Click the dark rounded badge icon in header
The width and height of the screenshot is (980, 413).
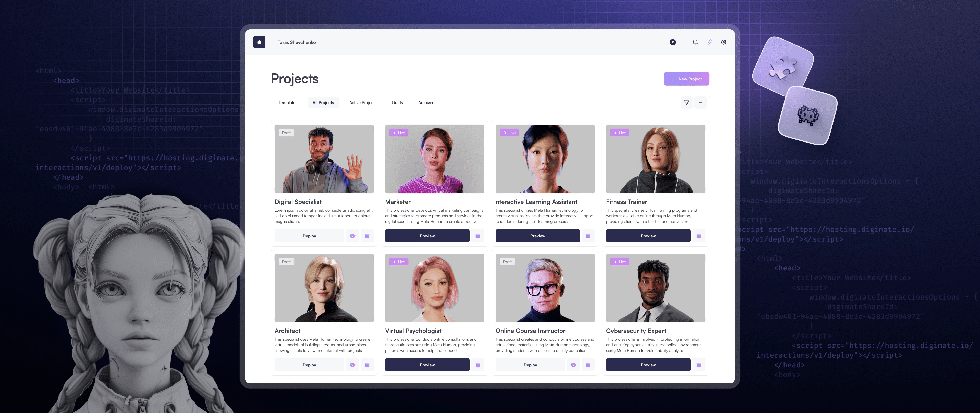673,42
